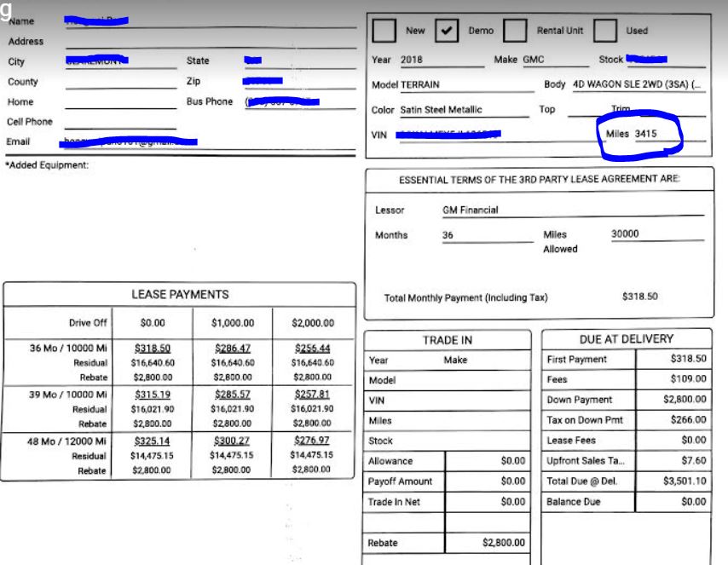This screenshot has width=728, height=565.
Task: Click the Trade In Model row
Action: point(447,381)
